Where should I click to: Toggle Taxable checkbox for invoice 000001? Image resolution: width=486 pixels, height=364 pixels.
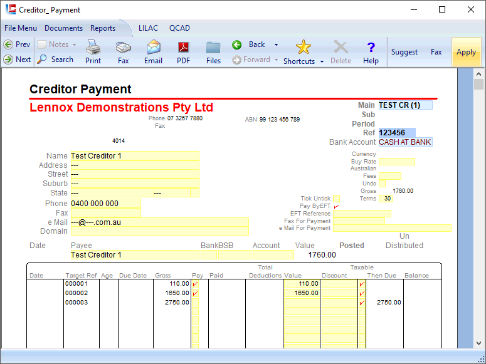tap(362, 284)
